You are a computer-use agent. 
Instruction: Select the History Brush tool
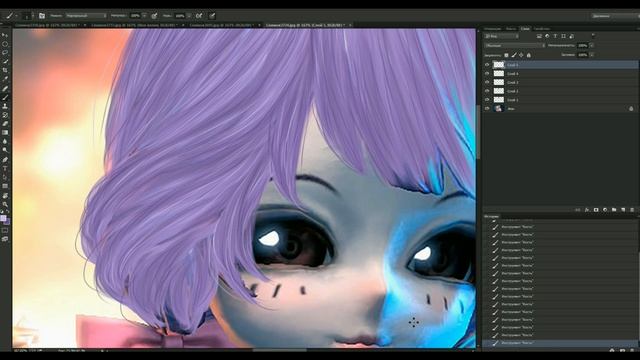tap(5, 115)
